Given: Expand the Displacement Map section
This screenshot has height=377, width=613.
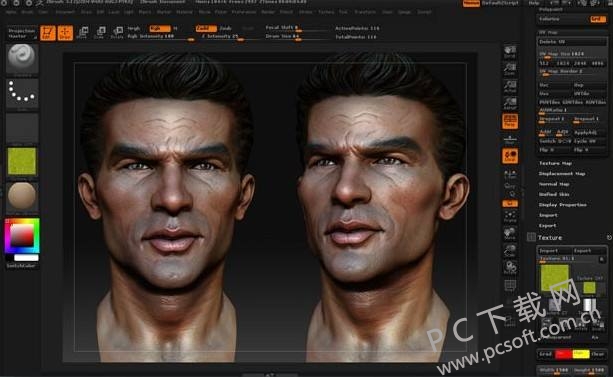Looking at the screenshot, I should tap(562, 173).
